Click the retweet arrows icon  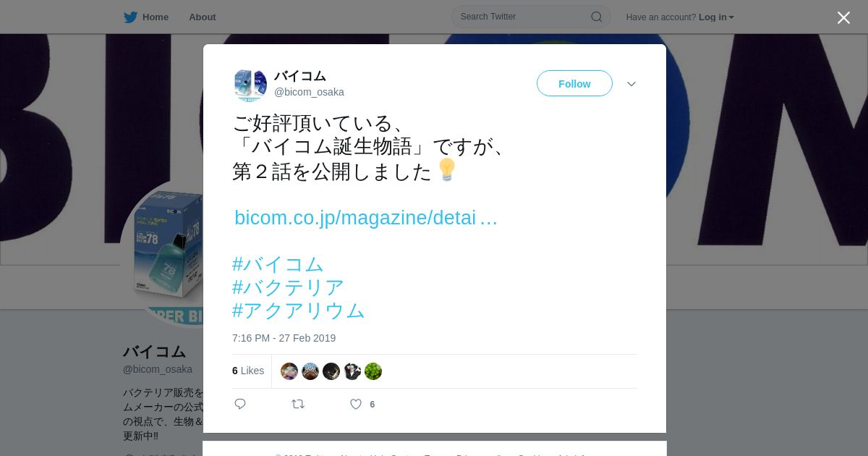coord(298,404)
